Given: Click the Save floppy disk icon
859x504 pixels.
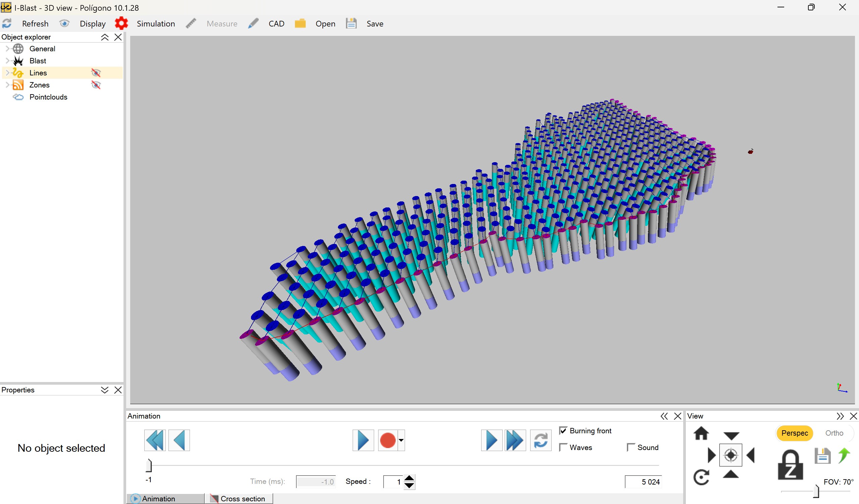Looking at the screenshot, I should 351,23.
